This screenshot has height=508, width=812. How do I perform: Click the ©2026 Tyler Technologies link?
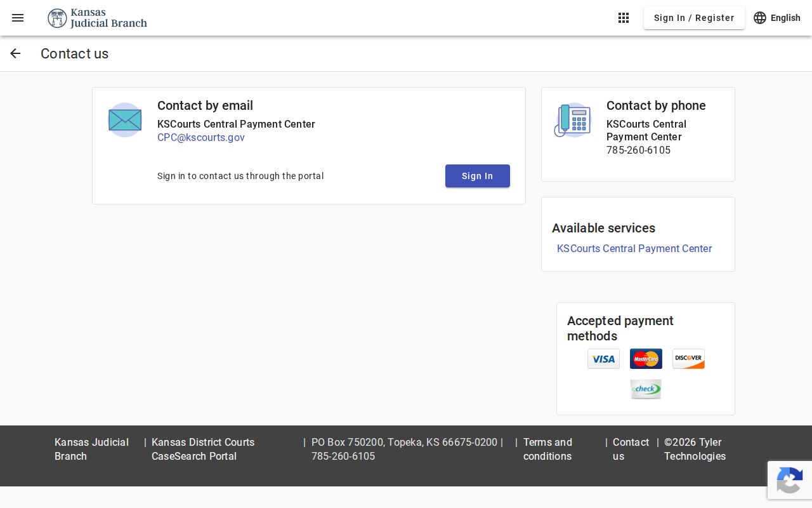click(695, 449)
